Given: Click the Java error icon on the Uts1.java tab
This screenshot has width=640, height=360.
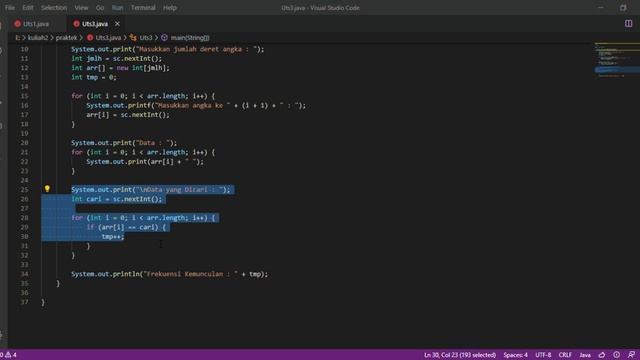Looking at the screenshot, I should (18, 24).
